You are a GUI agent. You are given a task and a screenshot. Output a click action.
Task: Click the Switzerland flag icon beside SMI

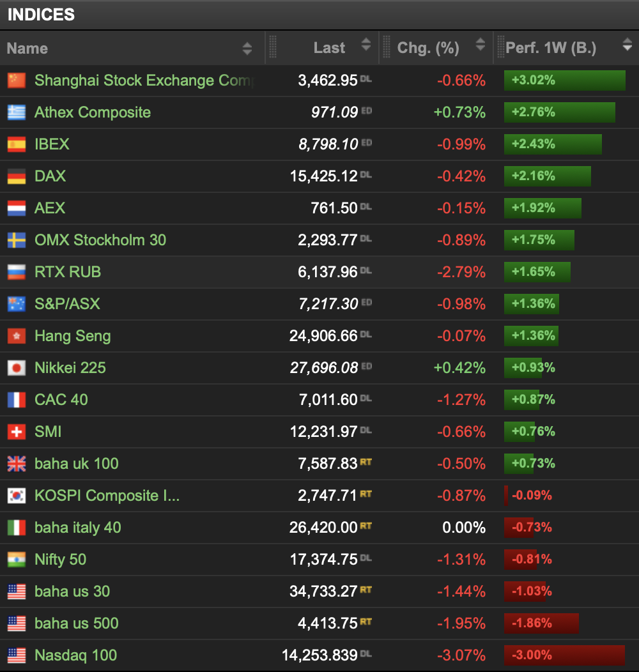point(17,432)
